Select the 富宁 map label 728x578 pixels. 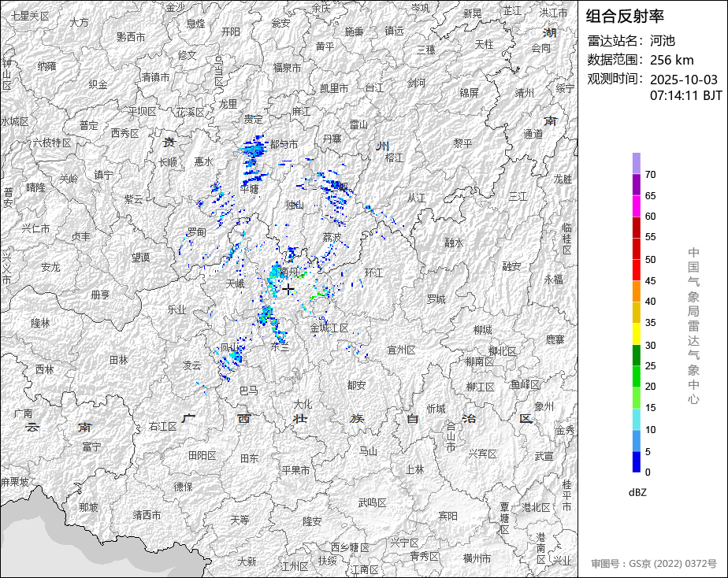point(91,446)
